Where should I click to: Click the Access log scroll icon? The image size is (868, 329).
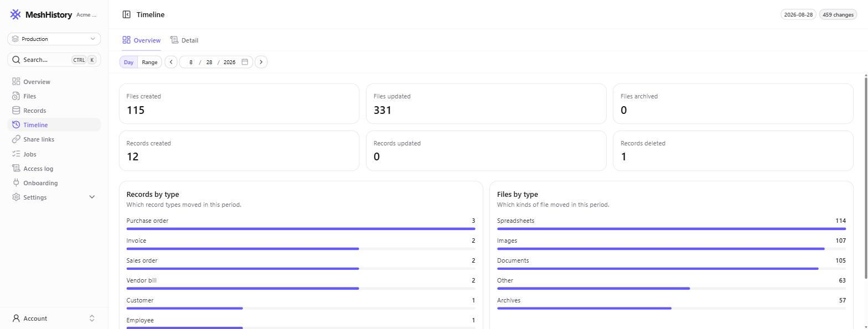pyautogui.click(x=16, y=168)
